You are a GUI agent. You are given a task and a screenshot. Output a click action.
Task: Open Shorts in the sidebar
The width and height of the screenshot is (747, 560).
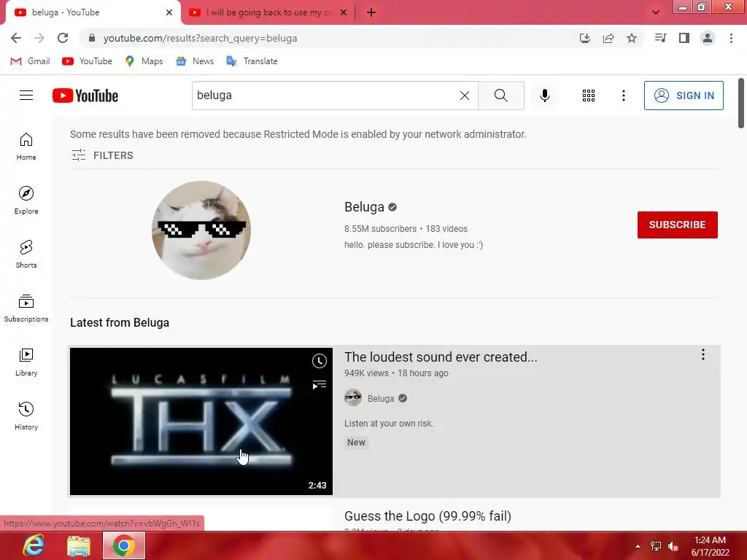(26, 254)
